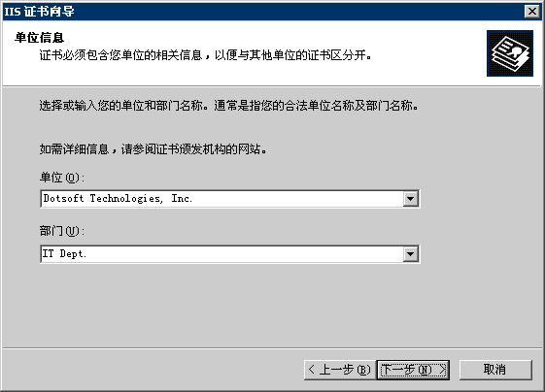Place cursor after 'Dept.' in department field
Viewport: 545px width, 392px height.
click(x=86, y=254)
